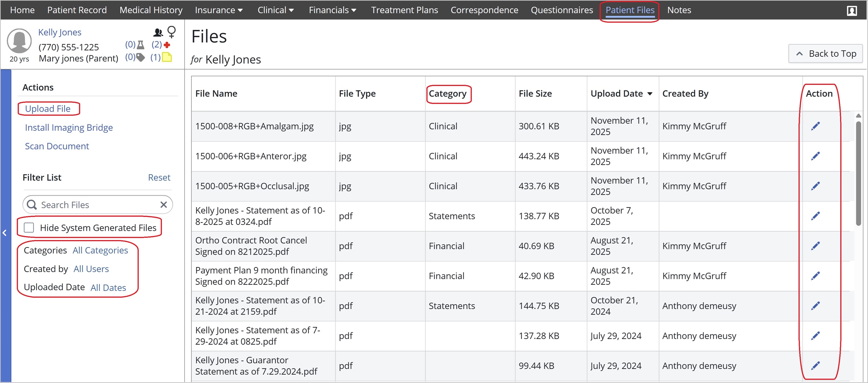The height and width of the screenshot is (383, 868).
Task: Click the patient lookup icon in top-right corner
Action: coord(852,10)
